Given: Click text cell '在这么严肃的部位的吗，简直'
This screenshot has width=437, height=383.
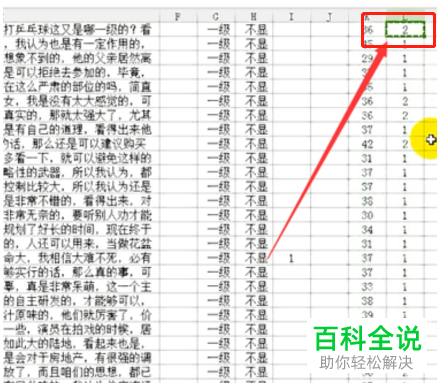Looking at the screenshot, I should pyautogui.click(x=77, y=87).
